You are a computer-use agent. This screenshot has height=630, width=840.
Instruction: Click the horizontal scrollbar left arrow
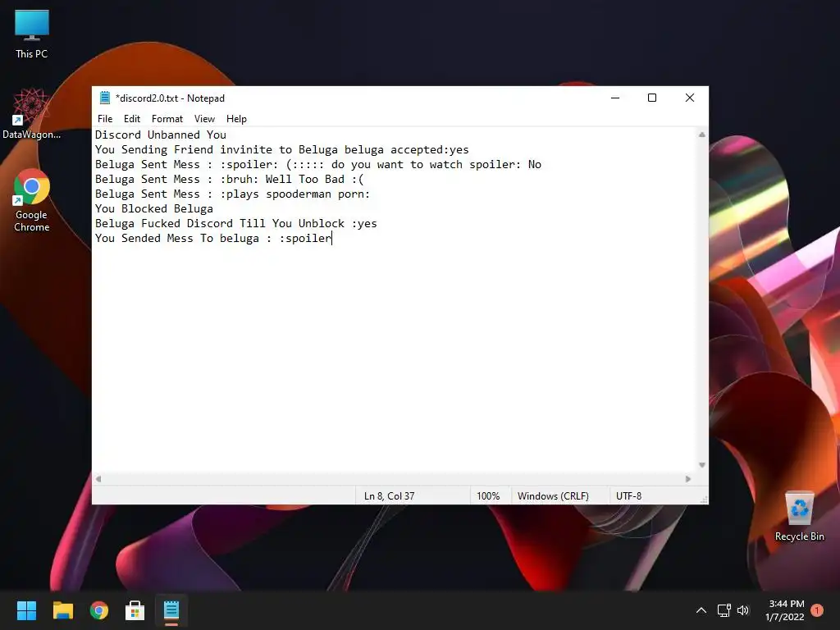coord(98,479)
